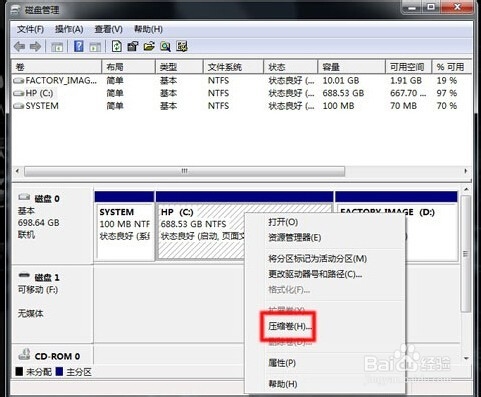Sort by the 状态 column header

pos(291,67)
